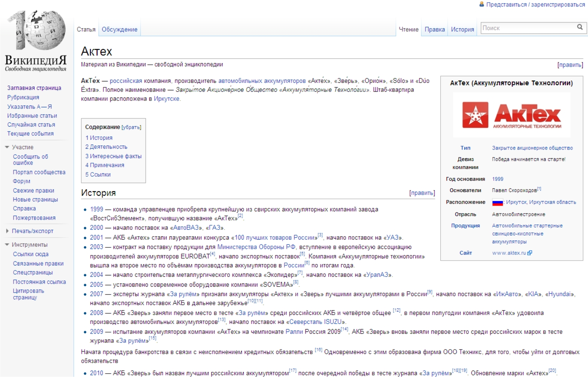This screenshot has height=377, width=588.
Task: Open Постоянная ссылка
Action: pos(40,282)
